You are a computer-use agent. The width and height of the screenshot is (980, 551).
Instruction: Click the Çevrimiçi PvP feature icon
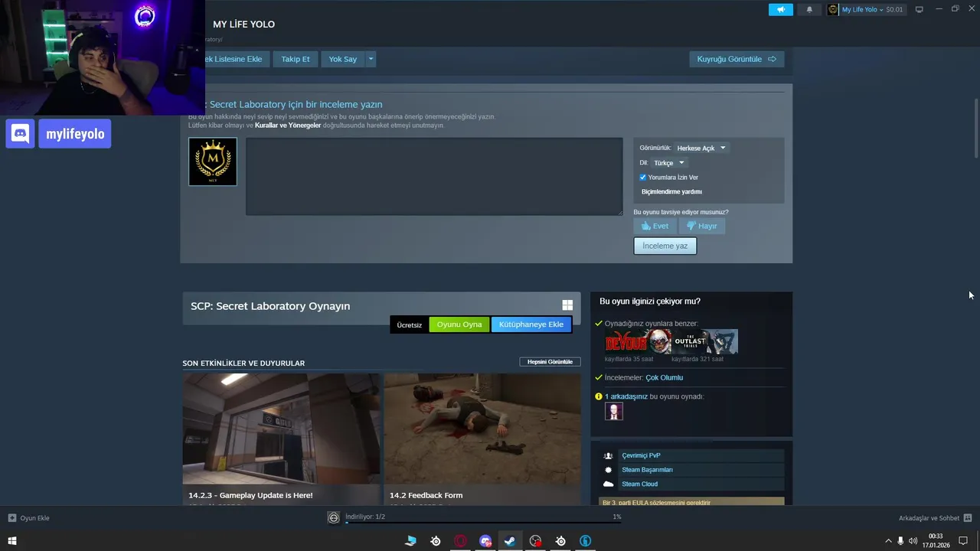pyautogui.click(x=608, y=455)
